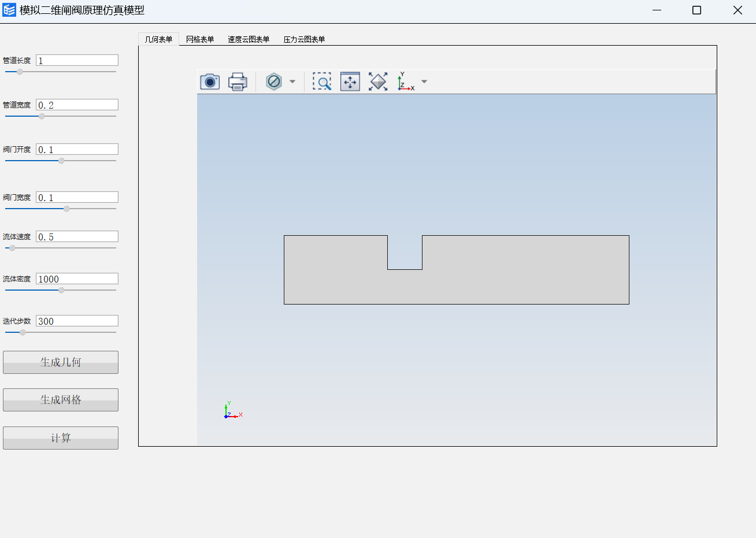The width and height of the screenshot is (756, 538).
Task: Open the dropdown arrow beside hexagon icon
Action: click(292, 81)
